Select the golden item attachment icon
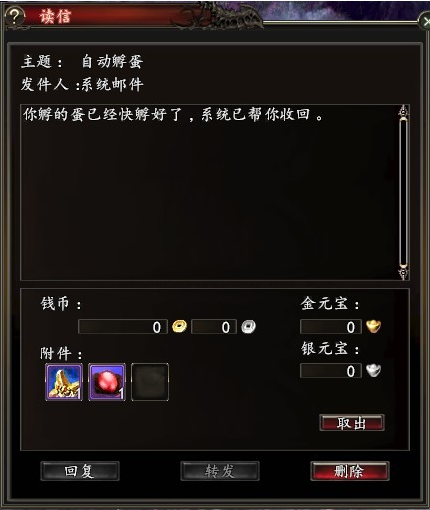This screenshot has height=510, width=430. pyautogui.click(x=64, y=382)
